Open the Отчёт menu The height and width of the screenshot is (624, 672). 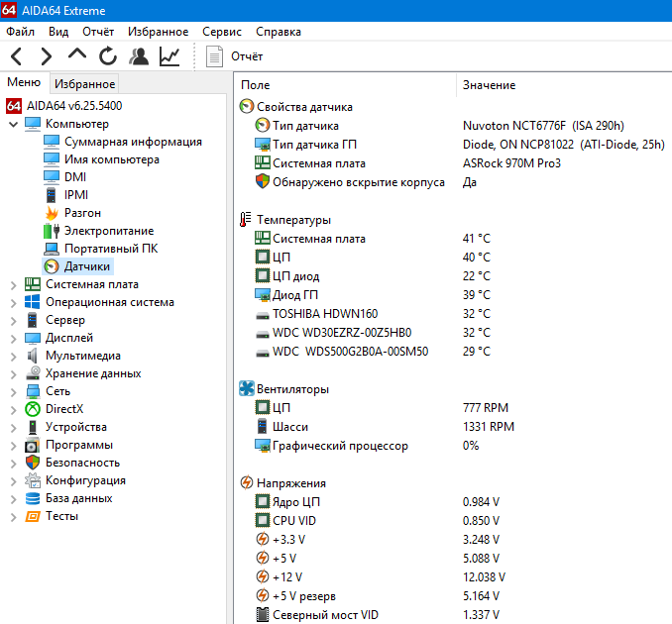pos(98,32)
